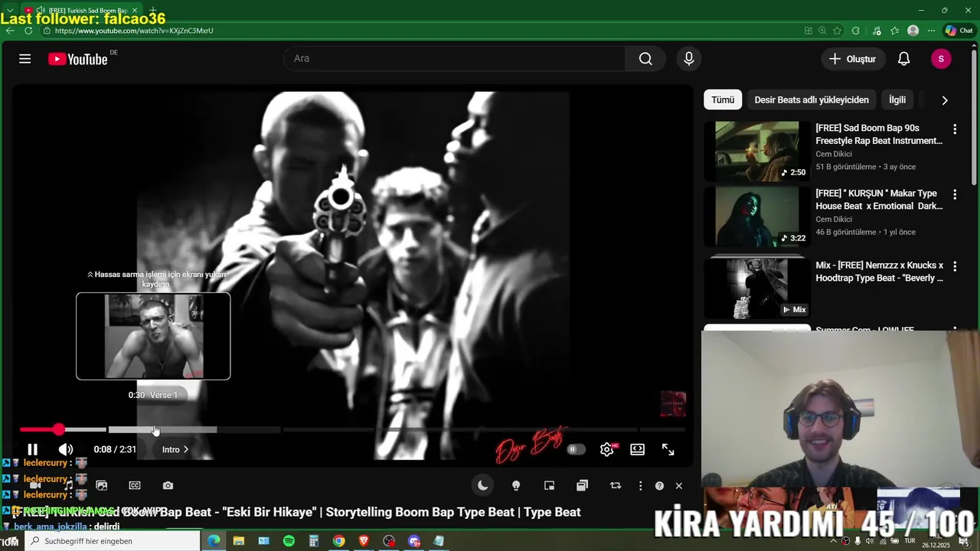The height and width of the screenshot is (551, 980).
Task: Go to YouTube home via logo
Action: (78, 59)
